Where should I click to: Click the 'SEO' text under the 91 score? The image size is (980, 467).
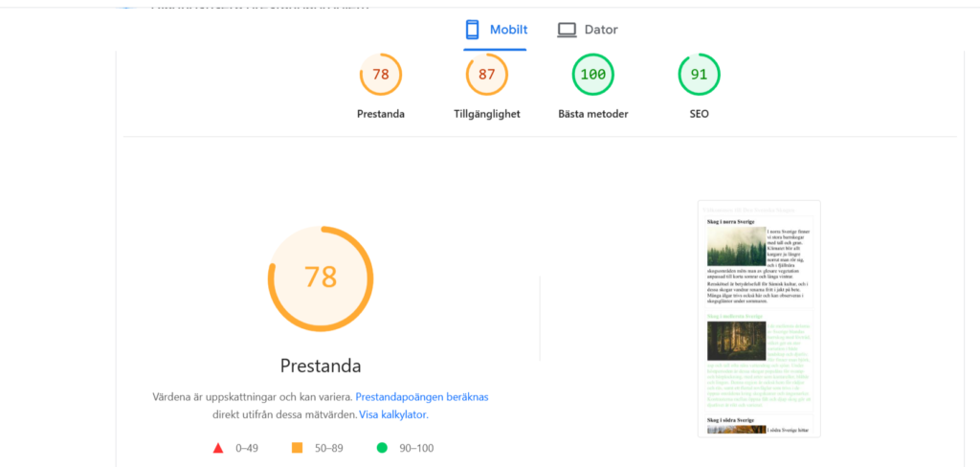700,114
